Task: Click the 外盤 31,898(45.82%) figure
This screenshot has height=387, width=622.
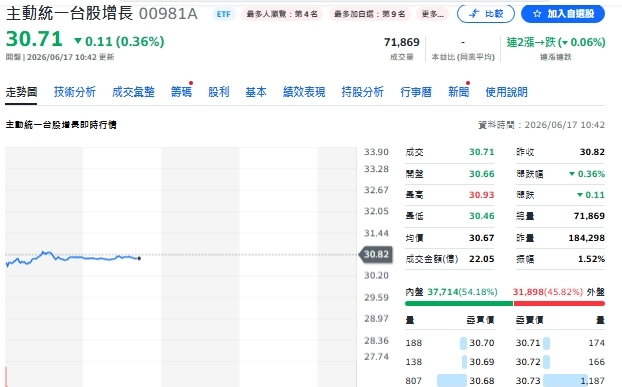Action: (x=548, y=292)
